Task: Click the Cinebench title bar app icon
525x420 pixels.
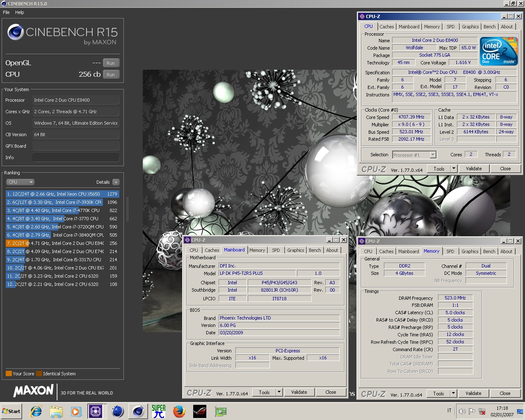Action: click(x=4, y=3)
